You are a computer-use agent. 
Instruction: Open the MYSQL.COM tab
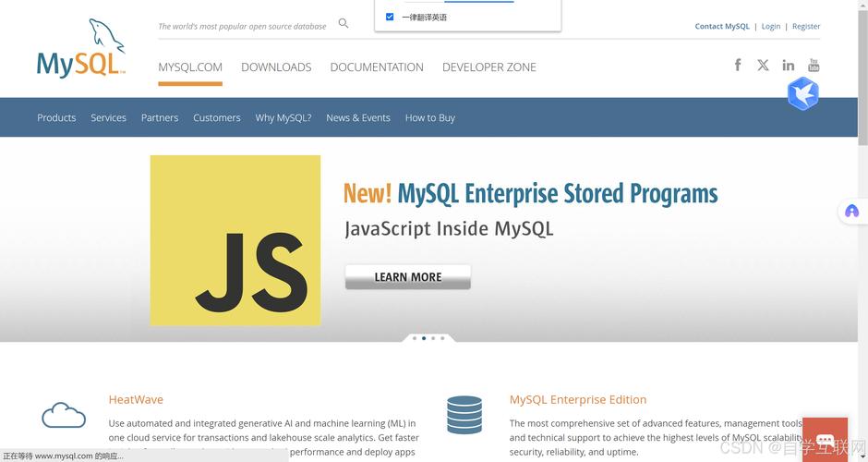pyautogui.click(x=190, y=67)
